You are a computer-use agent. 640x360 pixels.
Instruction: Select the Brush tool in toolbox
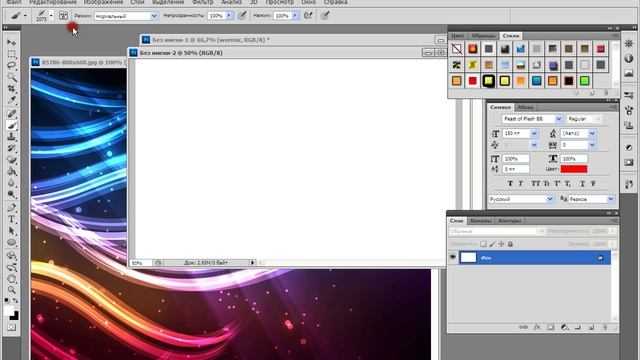coord(11,125)
